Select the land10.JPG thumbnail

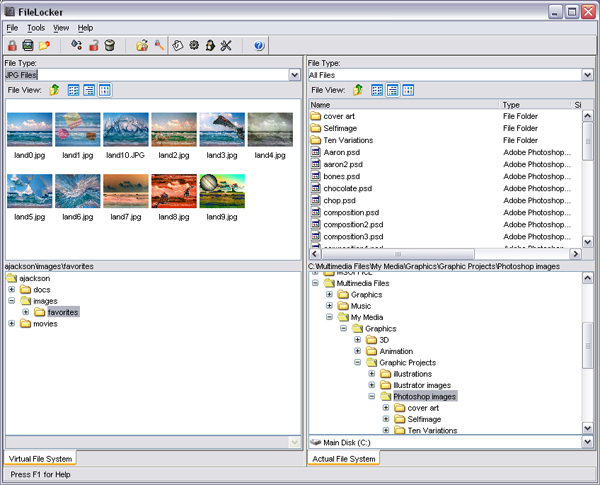point(126,129)
